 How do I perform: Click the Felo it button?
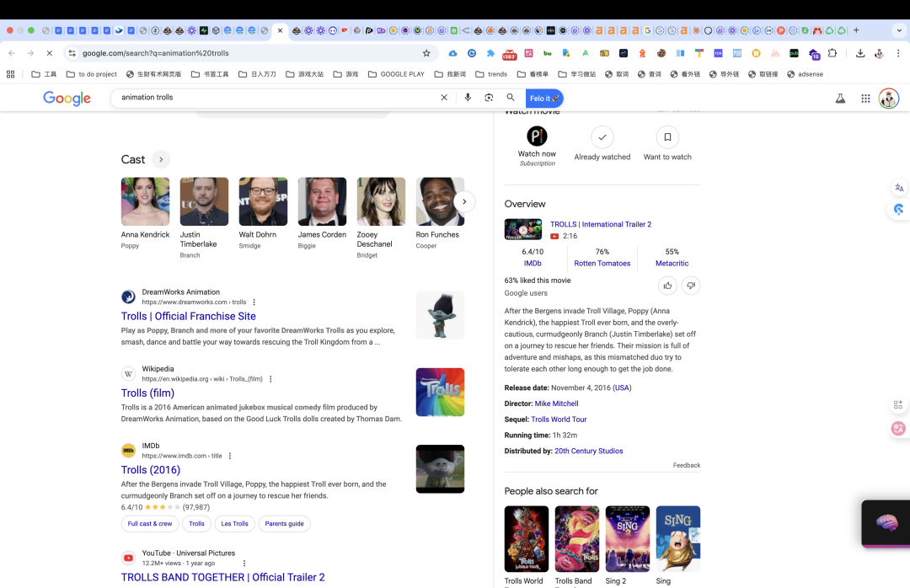[543, 98]
